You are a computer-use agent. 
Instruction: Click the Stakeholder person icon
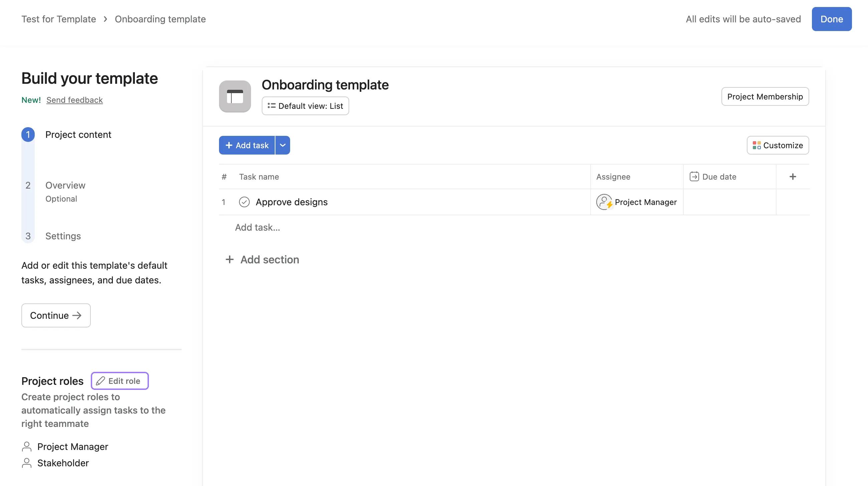click(x=27, y=463)
